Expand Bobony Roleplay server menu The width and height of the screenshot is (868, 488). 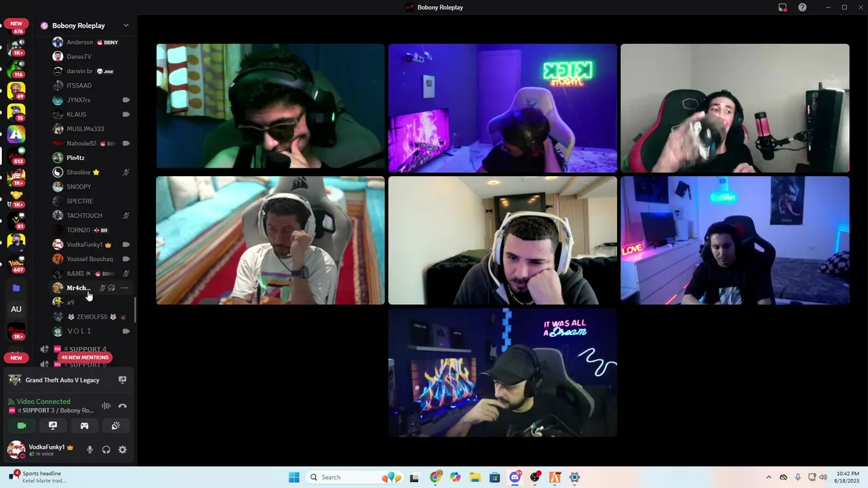[125, 25]
